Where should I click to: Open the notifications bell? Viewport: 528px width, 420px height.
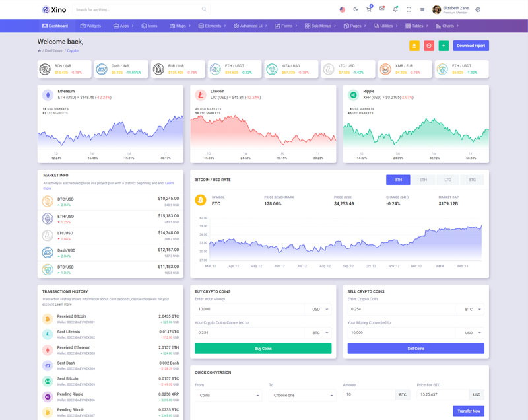pyautogui.click(x=395, y=9)
